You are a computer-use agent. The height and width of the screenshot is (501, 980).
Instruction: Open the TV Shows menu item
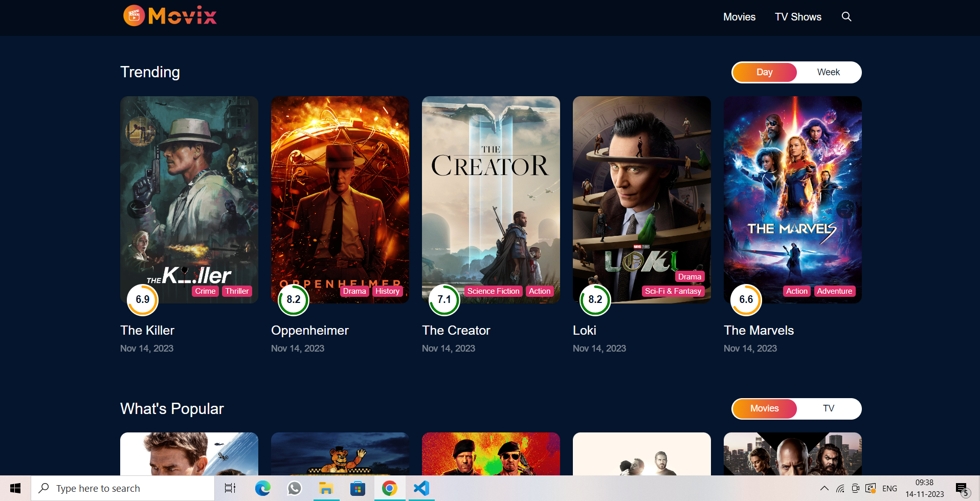pyautogui.click(x=798, y=17)
